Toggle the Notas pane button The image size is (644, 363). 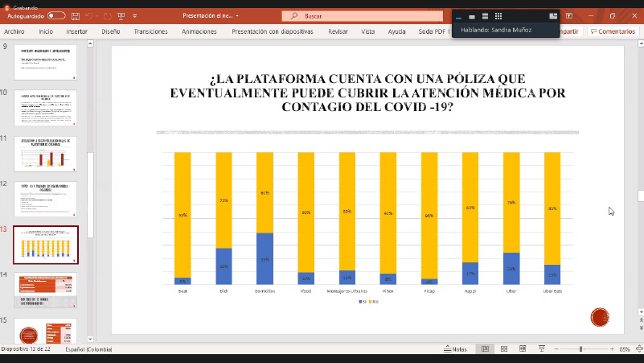click(456, 349)
